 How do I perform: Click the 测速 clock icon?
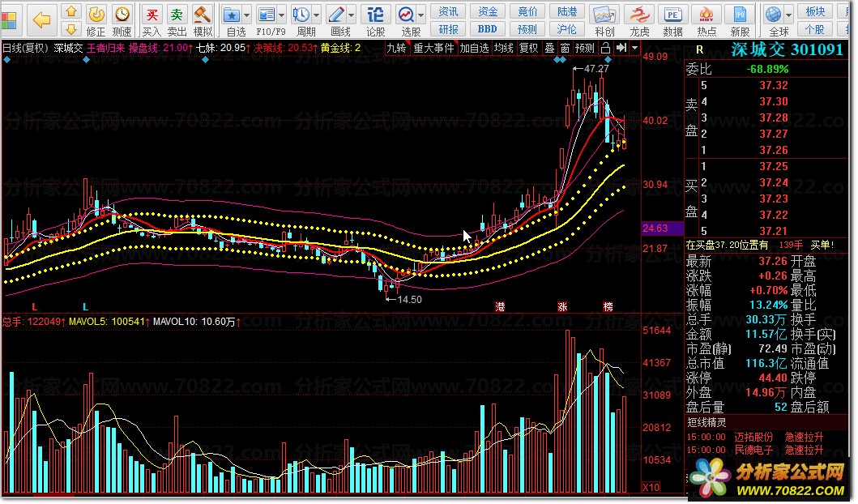pos(122,15)
